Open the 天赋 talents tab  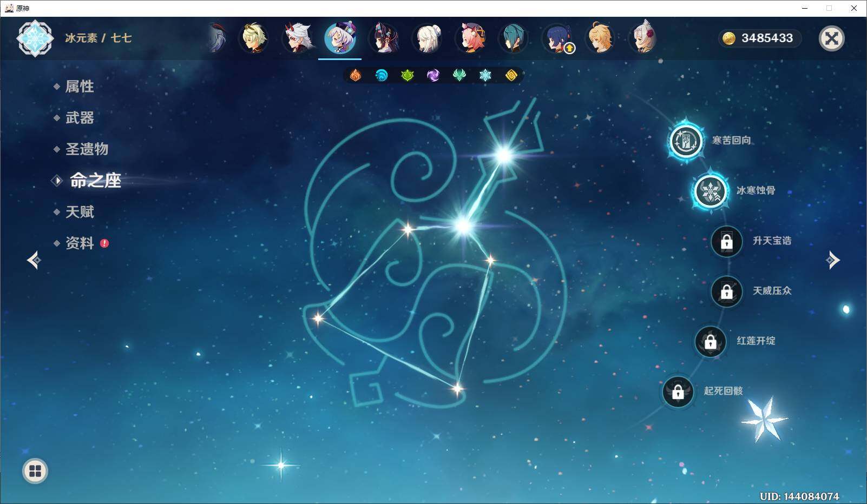coord(80,212)
